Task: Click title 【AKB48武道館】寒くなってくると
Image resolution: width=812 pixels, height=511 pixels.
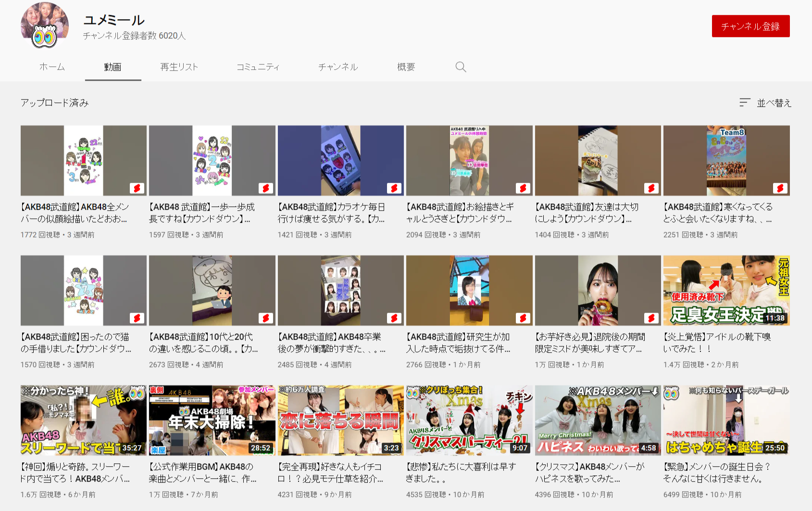Action: (x=718, y=213)
